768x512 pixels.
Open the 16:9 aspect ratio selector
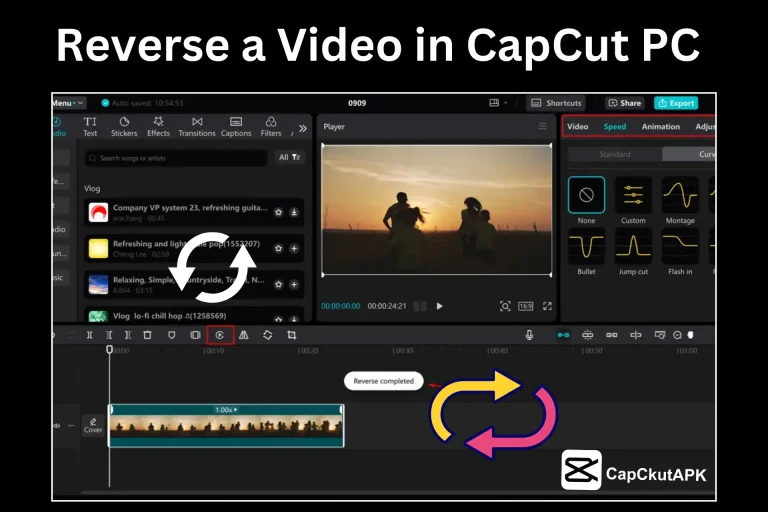(x=526, y=306)
